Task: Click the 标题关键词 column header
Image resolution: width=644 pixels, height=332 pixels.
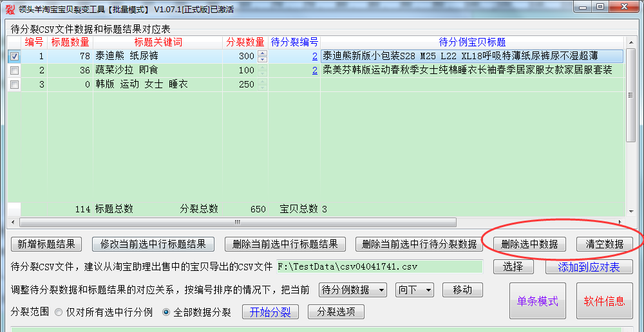Action: (x=158, y=42)
